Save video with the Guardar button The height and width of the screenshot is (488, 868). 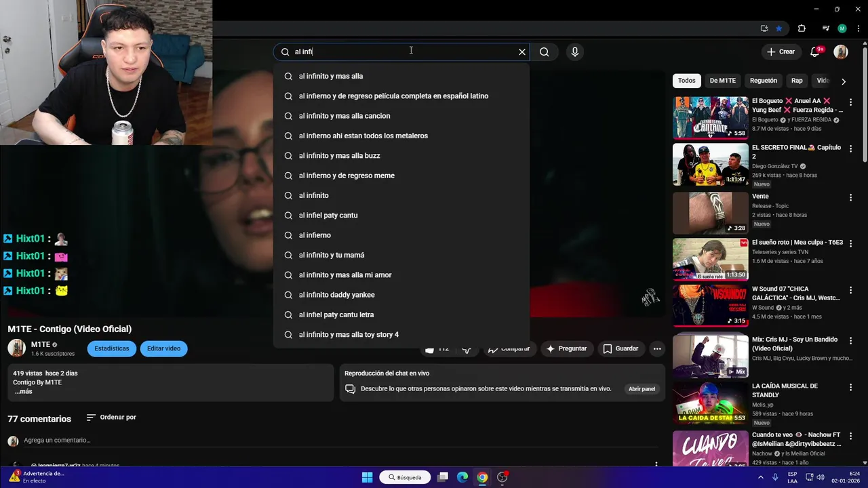[x=620, y=348]
